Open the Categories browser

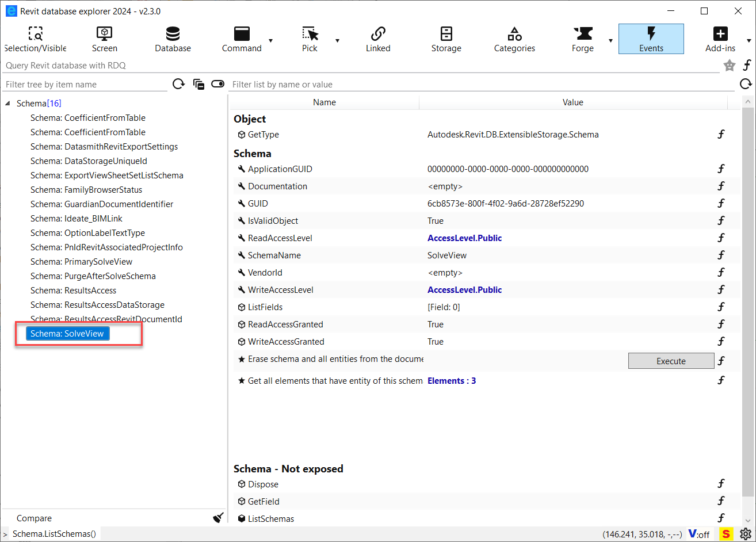(514, 38)
